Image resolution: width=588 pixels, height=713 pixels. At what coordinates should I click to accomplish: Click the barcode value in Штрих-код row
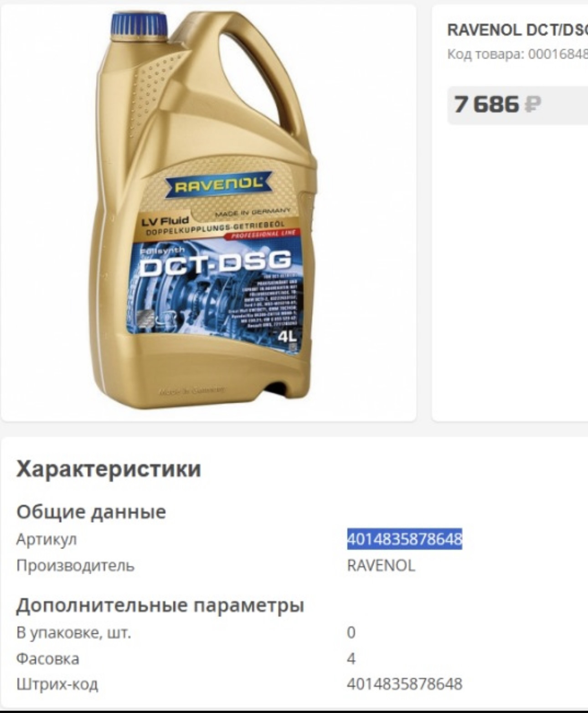point(405,684)
